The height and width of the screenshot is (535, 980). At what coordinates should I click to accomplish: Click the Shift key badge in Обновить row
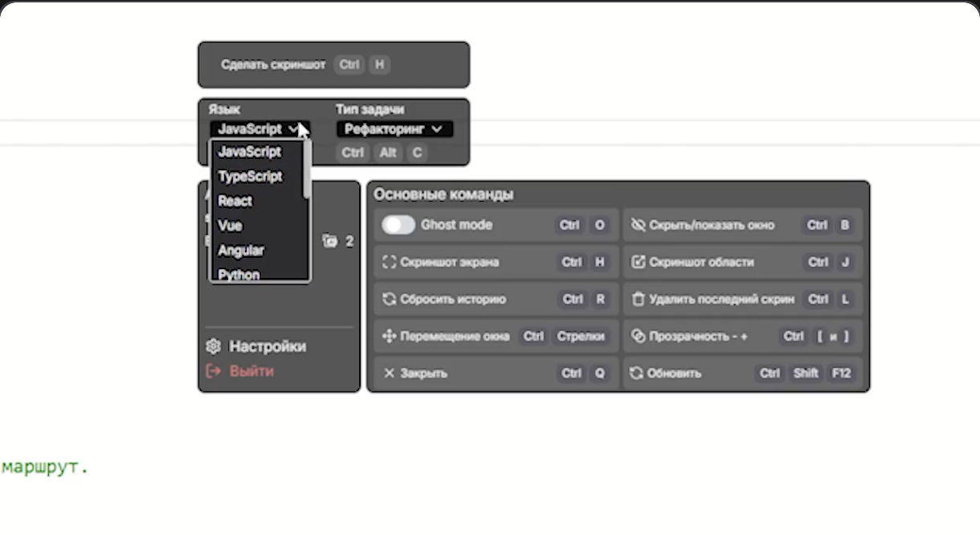(806, 374)
